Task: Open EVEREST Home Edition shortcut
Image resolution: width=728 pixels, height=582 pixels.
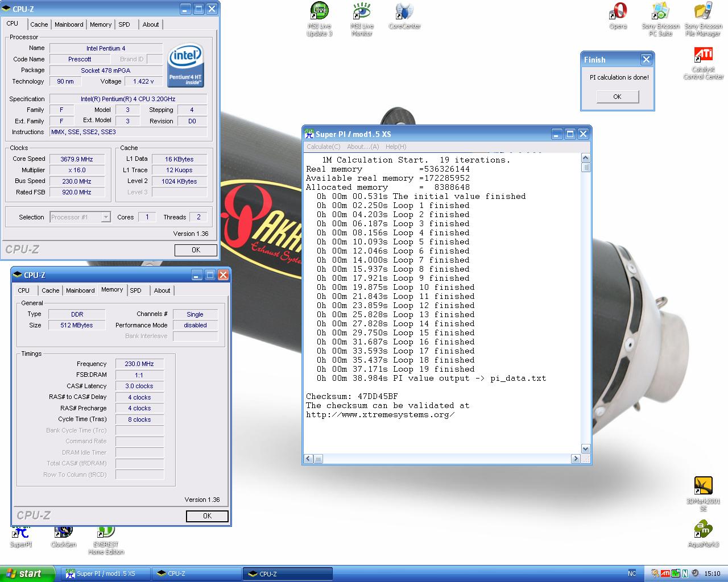Action: tap(106, 533)
